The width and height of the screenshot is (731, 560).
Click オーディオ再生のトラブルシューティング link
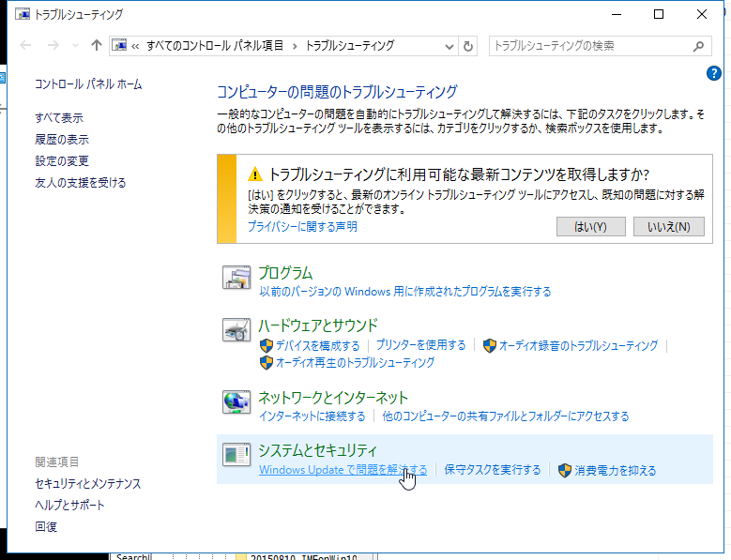355,362
